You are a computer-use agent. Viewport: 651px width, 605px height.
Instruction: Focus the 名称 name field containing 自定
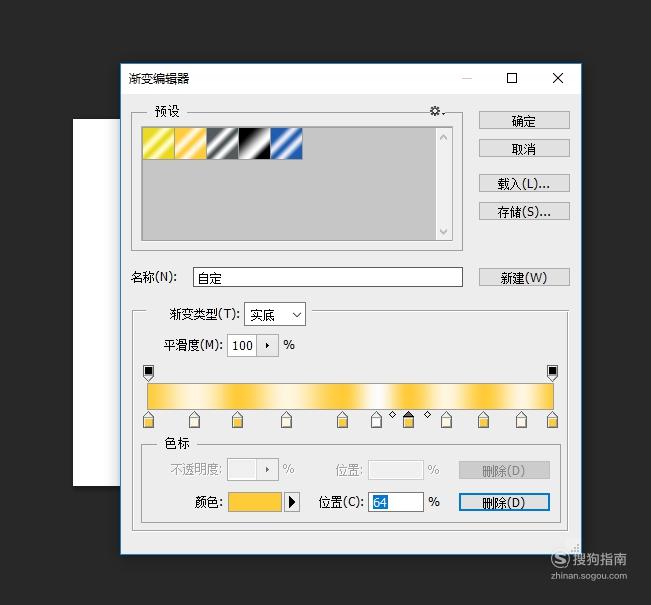328,277
